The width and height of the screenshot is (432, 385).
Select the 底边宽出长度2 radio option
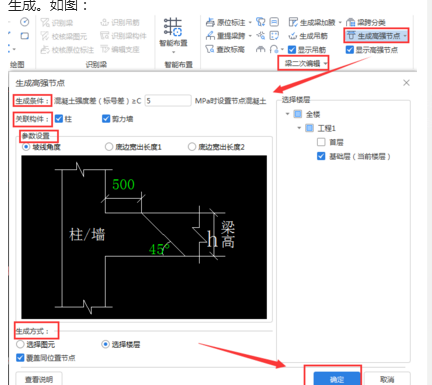click(192, 147)
